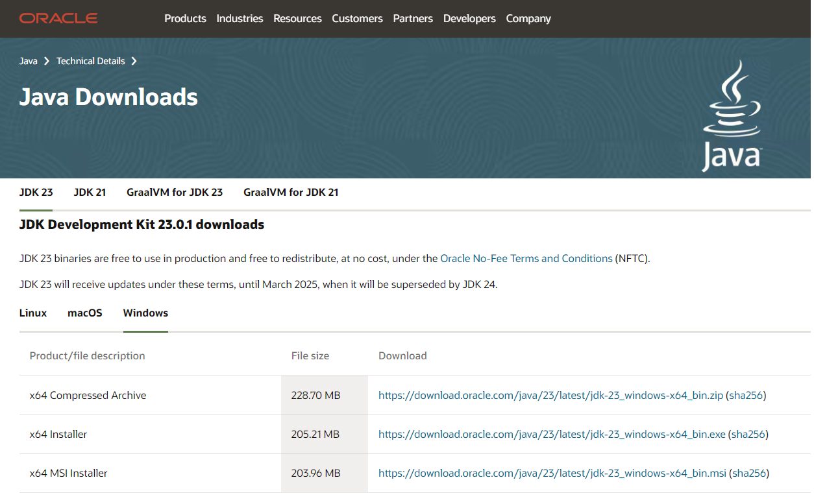Select the GraalVM for JDK 21 tab
The height and width of the screenshot is (504, 814).
pos(291,192)
